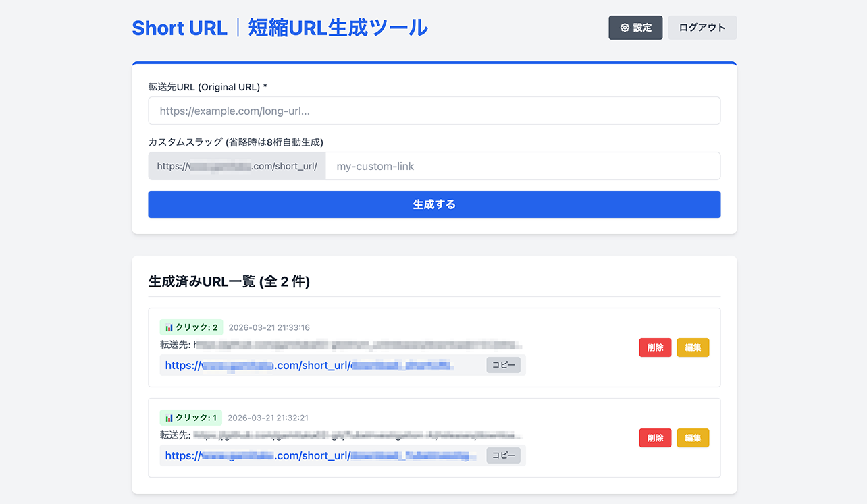Screen dimensions: 867x504
Task: Select the クリック: 2 click counter badge
Action: point(191,327)
